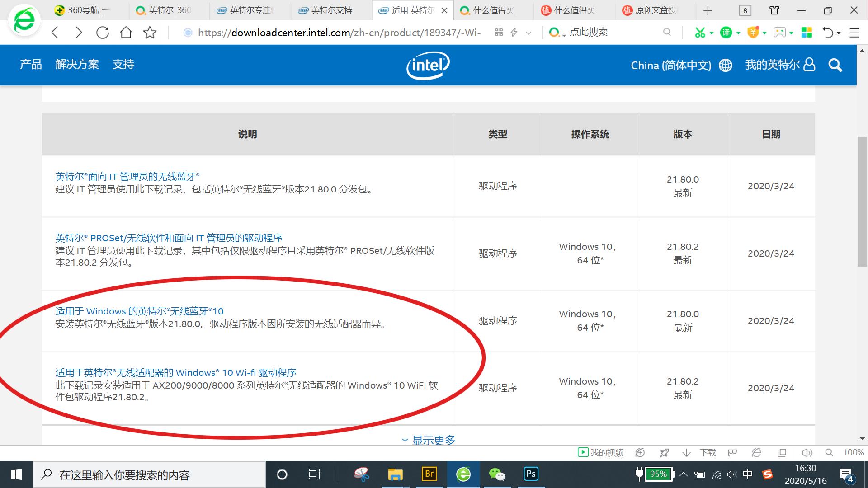This screenshot has height=488, width=868.
Task: Mute sound using the speaker icon
Action: point(807,452)
